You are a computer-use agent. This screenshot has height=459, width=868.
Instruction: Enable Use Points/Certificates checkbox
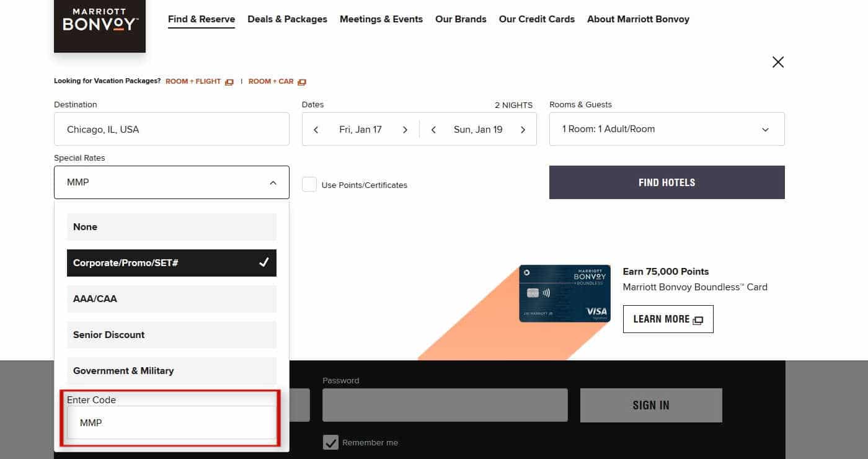tap(309, 185)
